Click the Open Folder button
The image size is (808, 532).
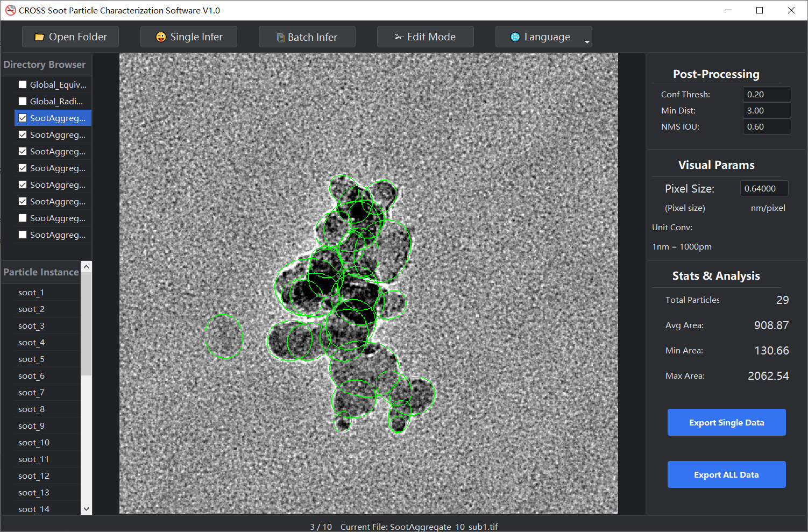70,37
